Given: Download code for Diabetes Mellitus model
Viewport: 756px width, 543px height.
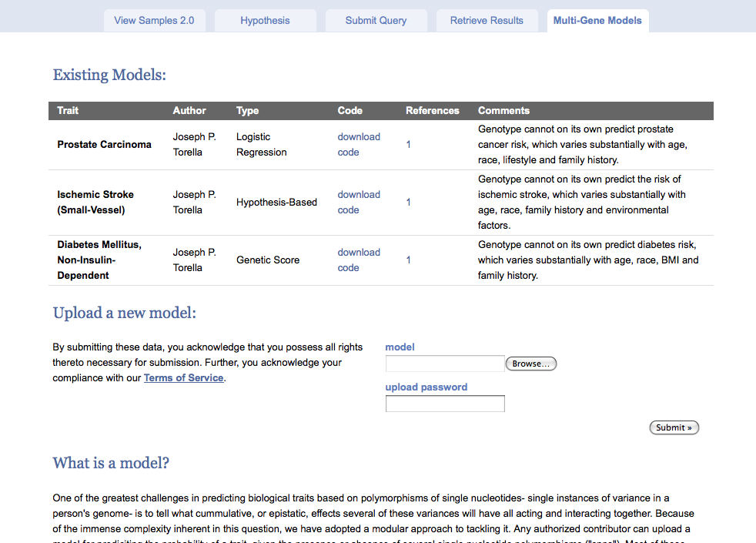Looking at the screenshot, I should (x=358, y=260).
